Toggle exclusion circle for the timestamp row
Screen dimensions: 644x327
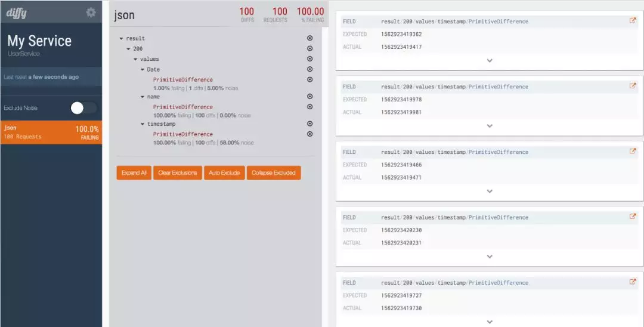coord(310,124)
